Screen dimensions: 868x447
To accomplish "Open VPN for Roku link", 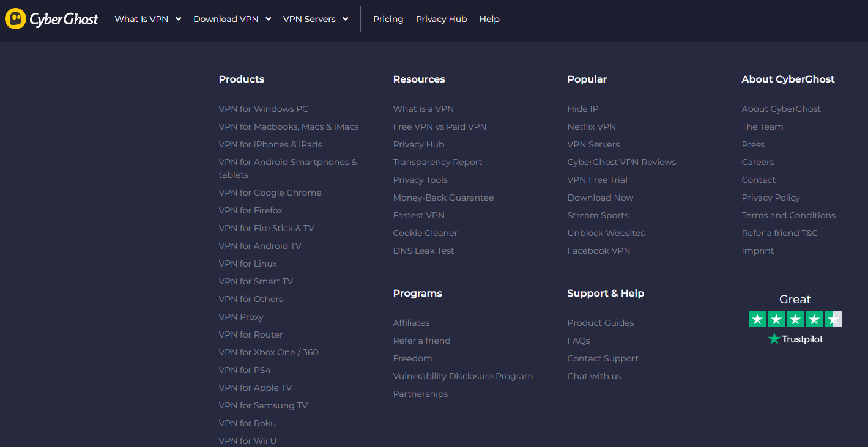I will [248, 423].
